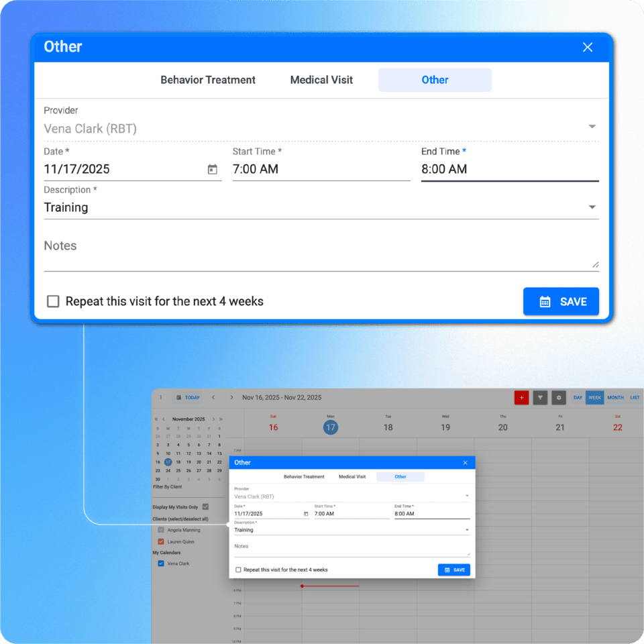
Task: Click the left arrow to view the previous week
Action: 213,398
